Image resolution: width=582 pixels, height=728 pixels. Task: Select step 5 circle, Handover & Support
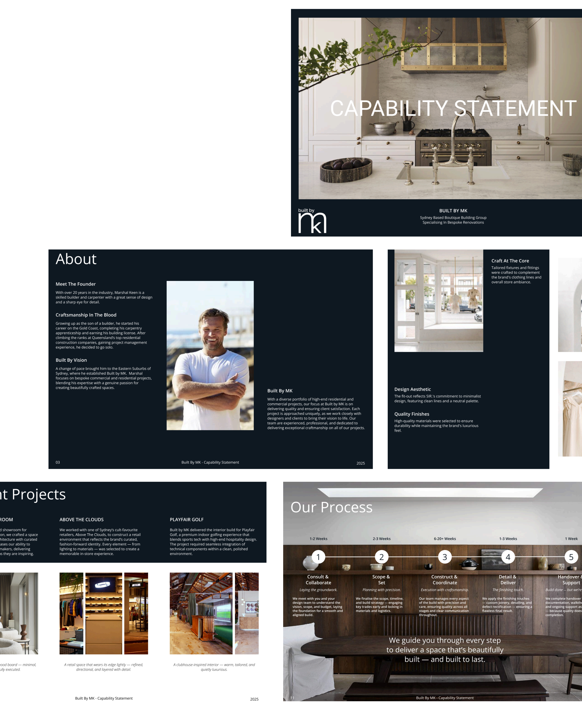point(571,557)
